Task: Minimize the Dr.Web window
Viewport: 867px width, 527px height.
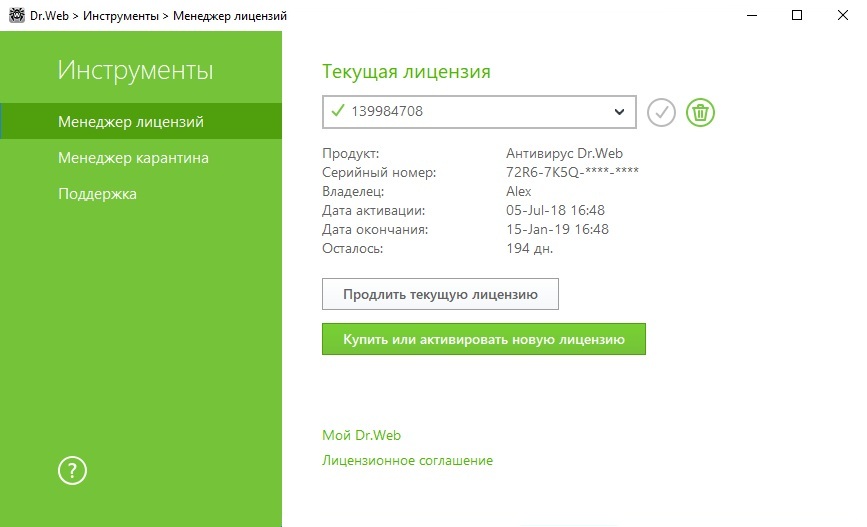Action: (751, 15)
